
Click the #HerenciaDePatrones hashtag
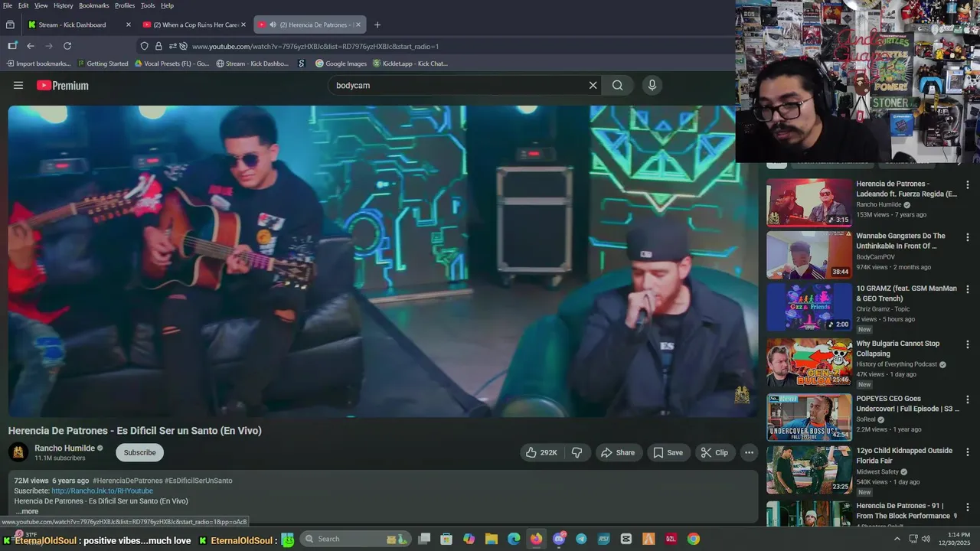[x=128, y=481]
